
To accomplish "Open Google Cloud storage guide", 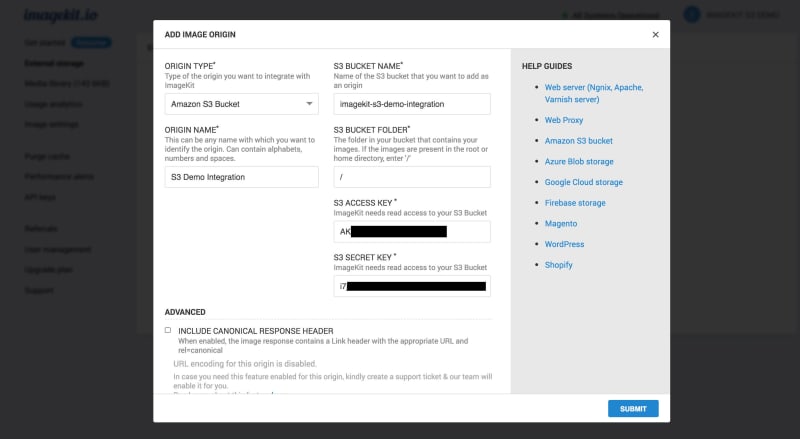I will tap(584, 182).
